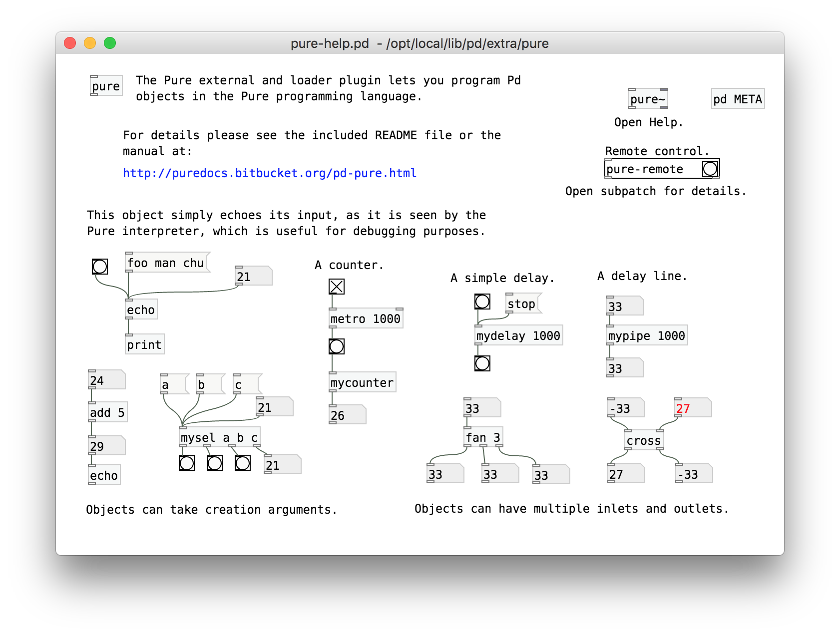Click the print object
This screenshot has height=635, width=840.
pos(144,344)
